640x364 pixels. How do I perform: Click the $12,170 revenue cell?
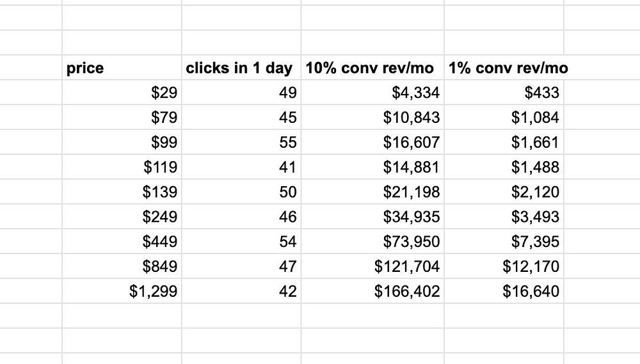pos(504,266)
